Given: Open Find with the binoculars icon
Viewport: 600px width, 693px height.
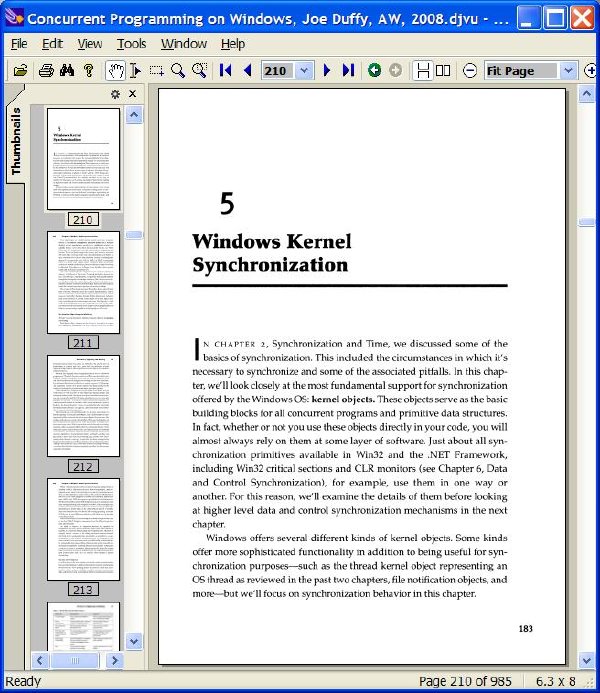Looking at the screenshot, I should click(x=67, y=71).
